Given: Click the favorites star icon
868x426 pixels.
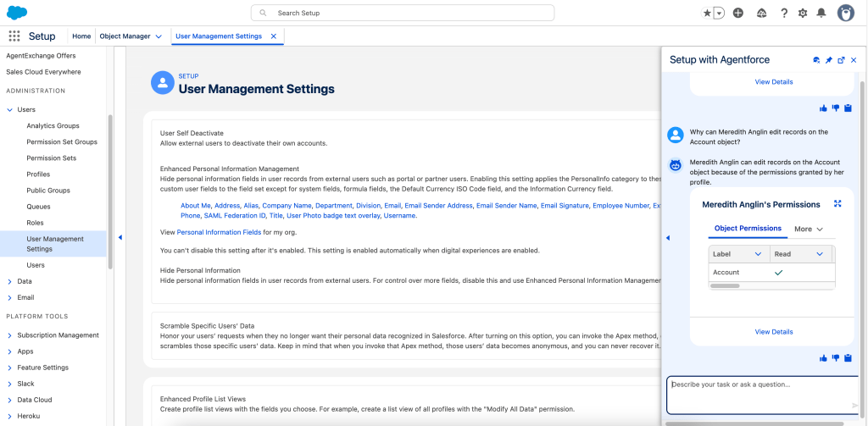Looking at the screenshot, I should tap(708, 13).
